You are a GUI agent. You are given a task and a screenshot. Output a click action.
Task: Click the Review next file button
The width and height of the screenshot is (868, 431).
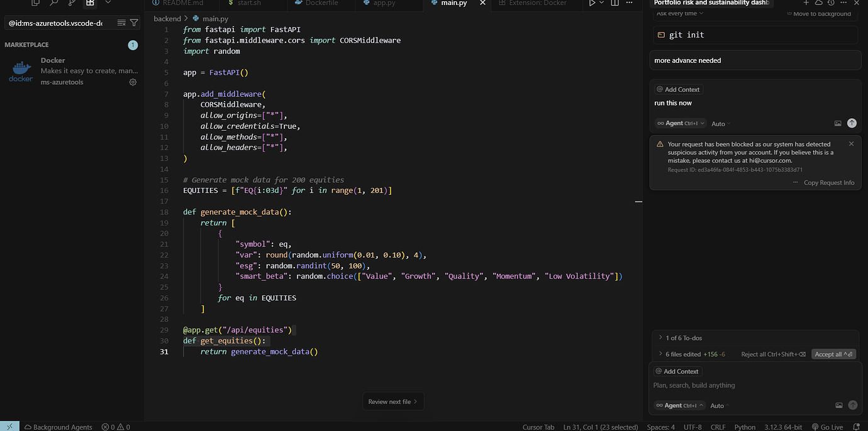tap(393, 401)
